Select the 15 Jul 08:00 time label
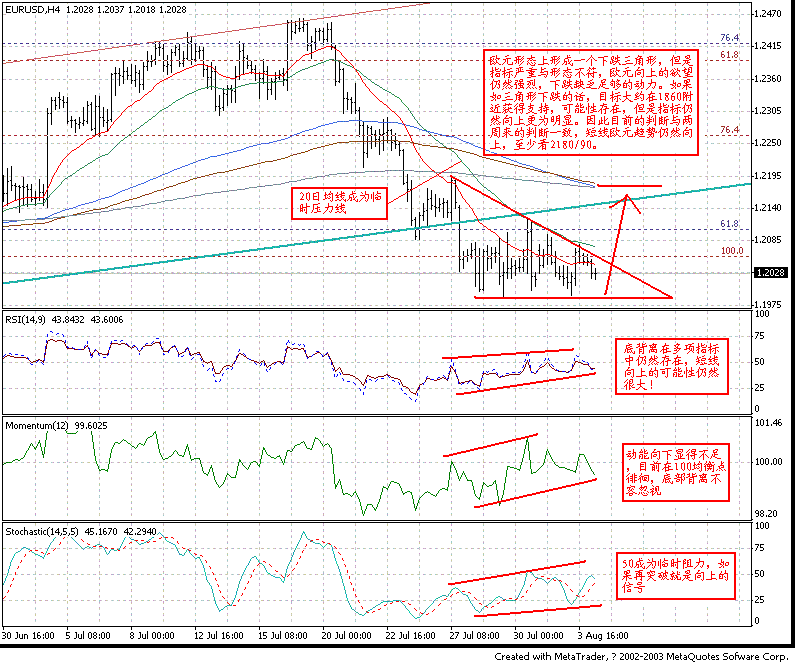 click(282, 636)
